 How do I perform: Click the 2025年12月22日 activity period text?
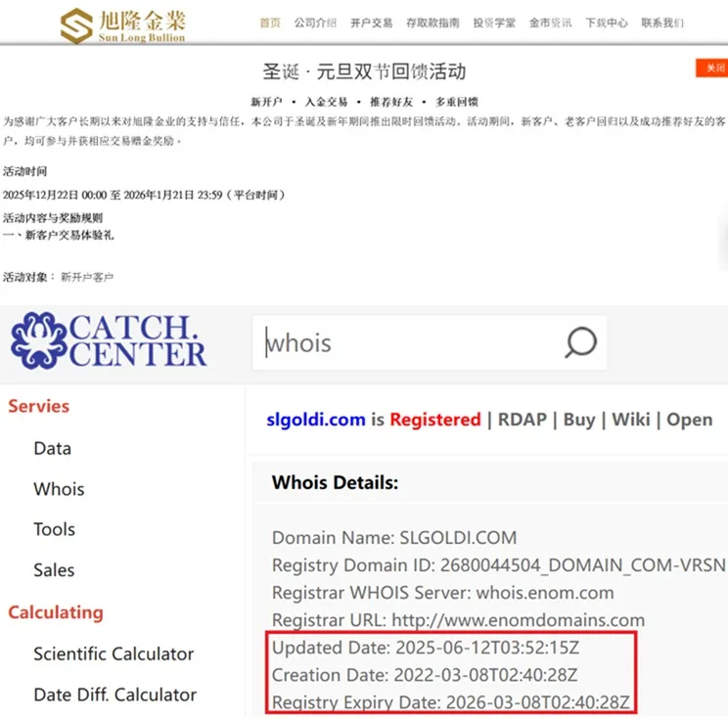[144, 195]
